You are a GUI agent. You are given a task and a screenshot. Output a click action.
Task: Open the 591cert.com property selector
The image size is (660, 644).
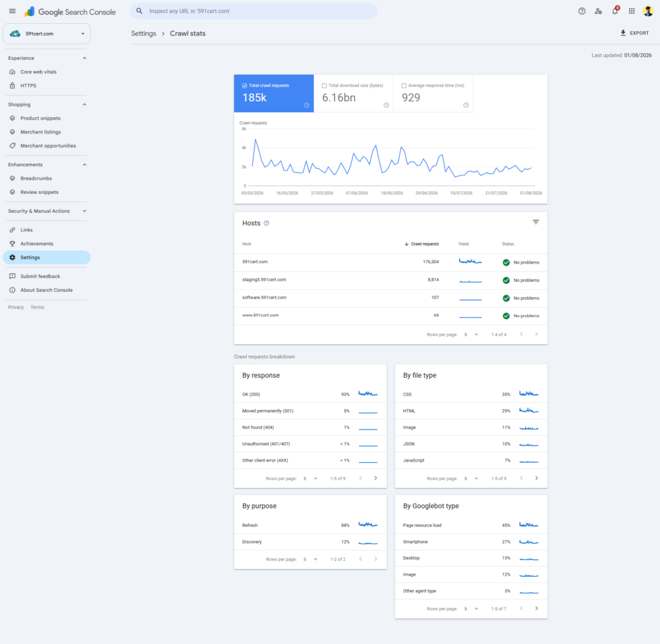(46, 34)
